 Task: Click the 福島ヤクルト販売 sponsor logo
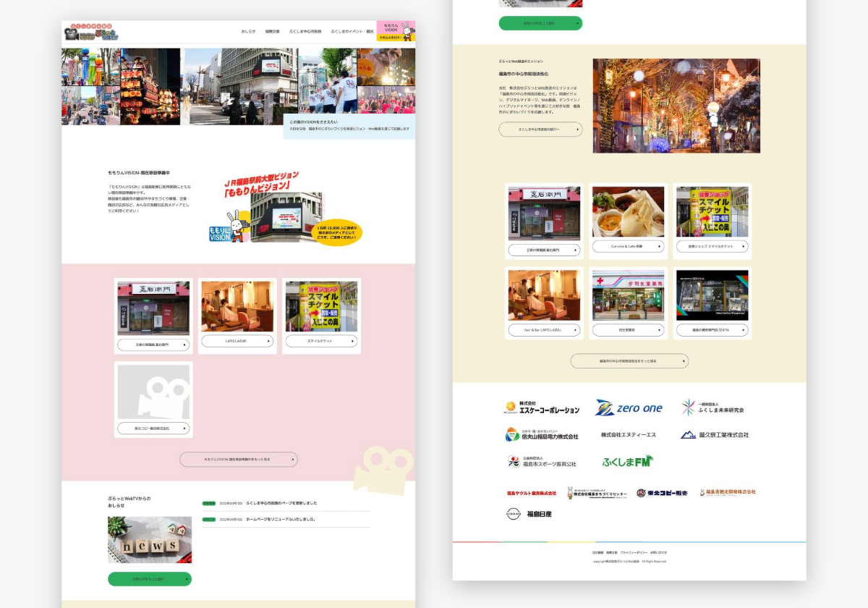(x=532, y=493)
